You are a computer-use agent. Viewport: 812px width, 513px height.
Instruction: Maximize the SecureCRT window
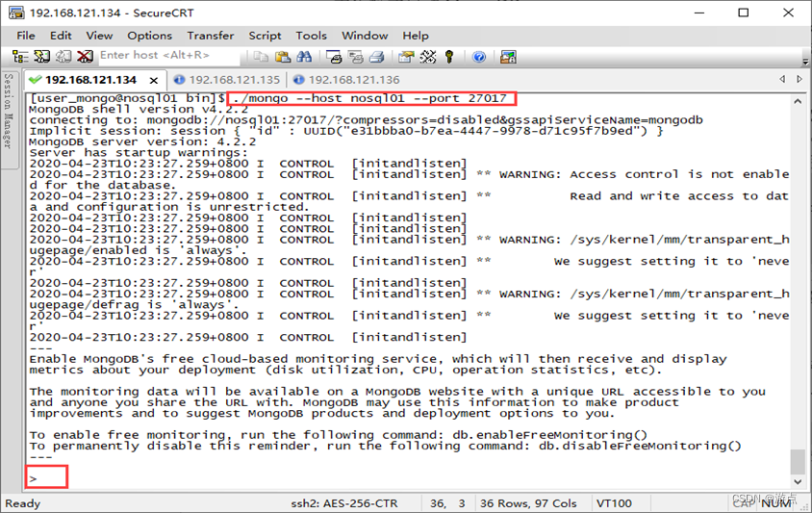743,13
